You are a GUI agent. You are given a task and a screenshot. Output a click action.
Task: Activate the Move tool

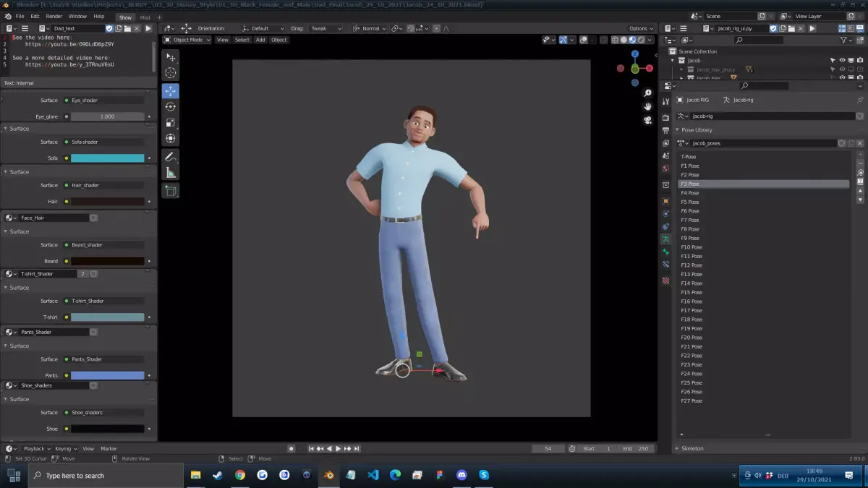[171, 90]
